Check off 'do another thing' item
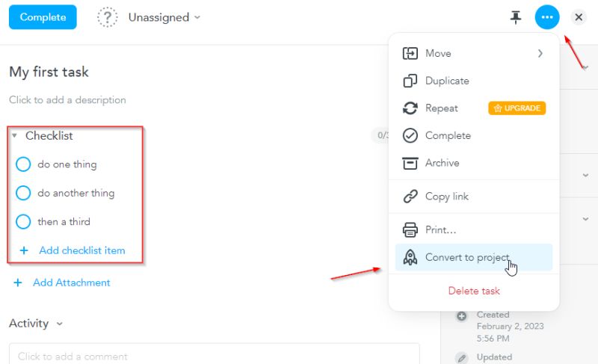 [23, 193]
